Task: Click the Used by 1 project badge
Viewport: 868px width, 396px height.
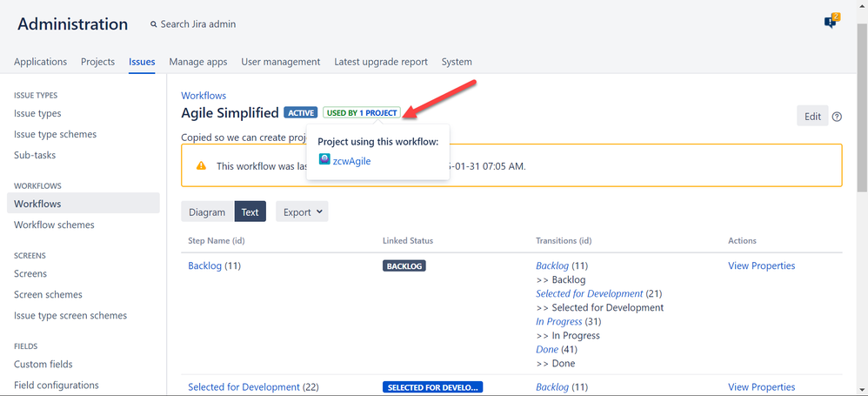Action: [x=362, y=113]
